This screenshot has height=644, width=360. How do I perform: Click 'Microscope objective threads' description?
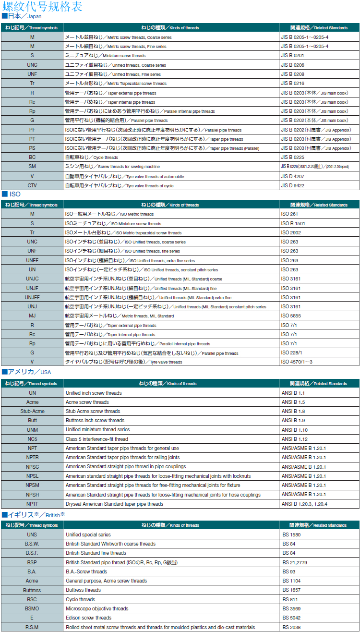pyautogui.click(x=97, y=608)
